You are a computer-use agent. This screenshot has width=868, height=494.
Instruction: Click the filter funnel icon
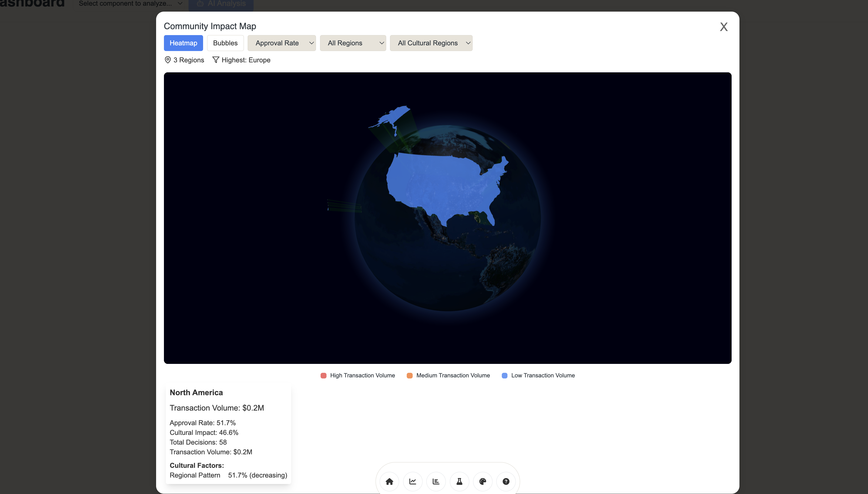tap(216, 60)
